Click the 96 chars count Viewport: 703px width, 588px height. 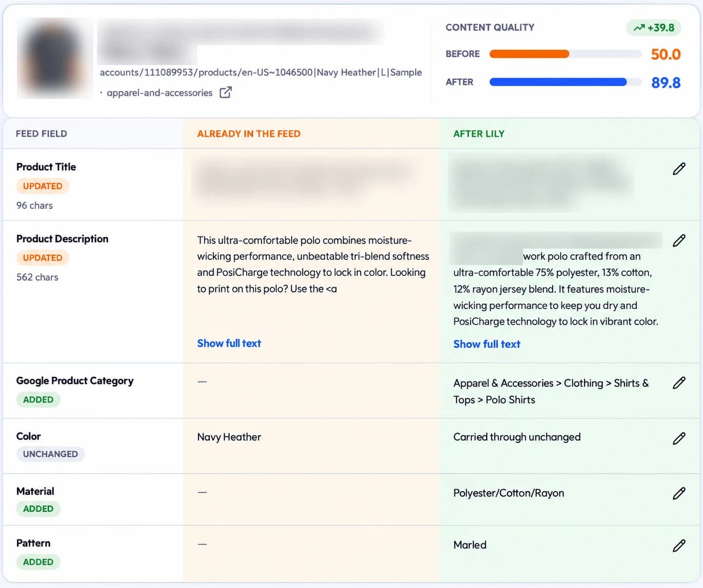click(x=34, y=206)
